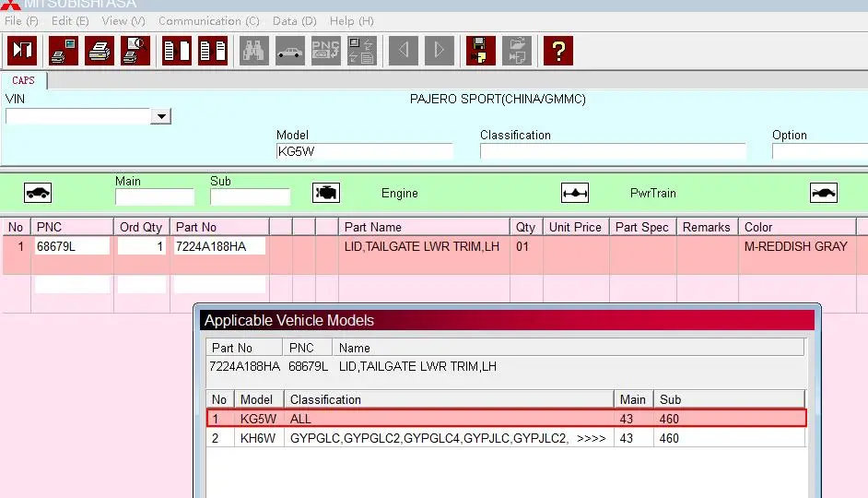Click the printer toolbar icon
Image resolution: width=868 pixels, height=498 pixels.
pos(100,51)
